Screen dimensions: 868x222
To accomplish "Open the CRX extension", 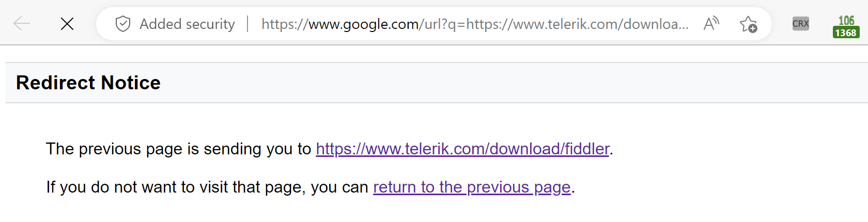I will pos(800,24).
